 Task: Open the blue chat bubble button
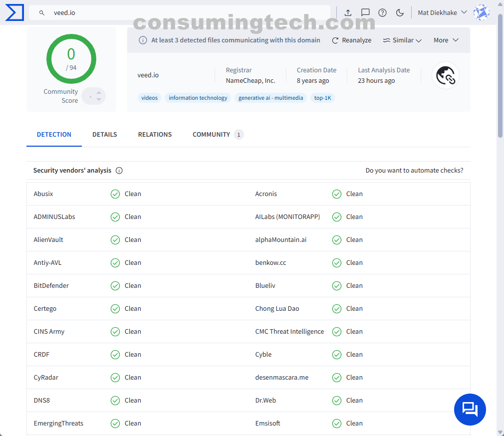pos(470,409)
